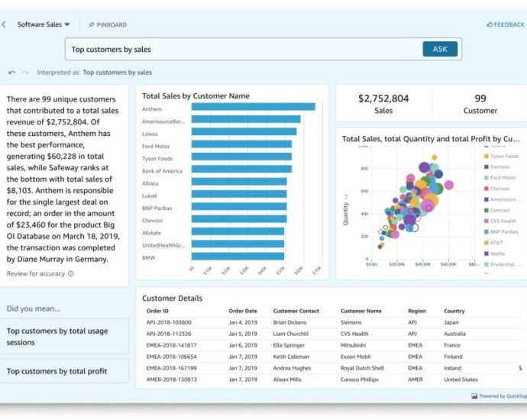Click the Anthem bar in sales chart
527x420 pixels.
point(254,107)
